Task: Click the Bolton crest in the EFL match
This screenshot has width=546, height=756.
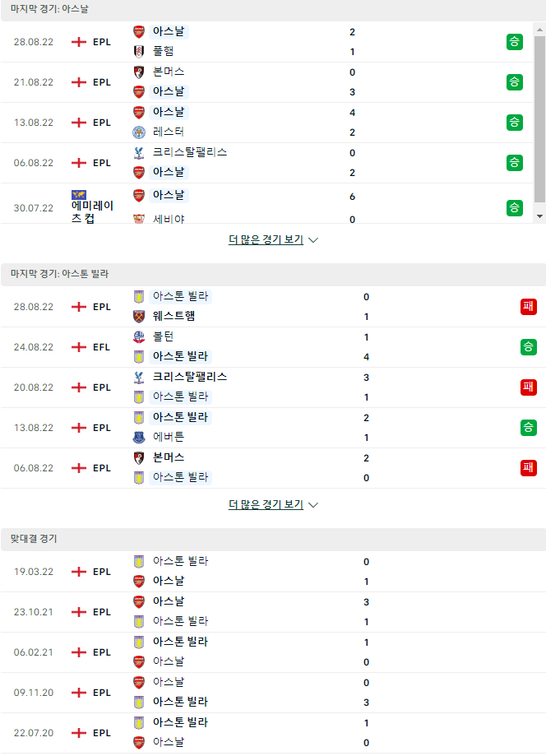Action: [139, 337]
